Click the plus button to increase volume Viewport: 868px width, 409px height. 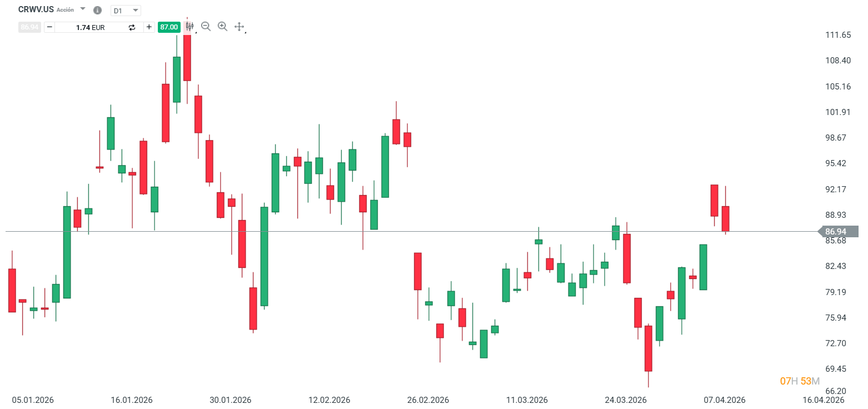pyautogui.click(x=149, y=27)
